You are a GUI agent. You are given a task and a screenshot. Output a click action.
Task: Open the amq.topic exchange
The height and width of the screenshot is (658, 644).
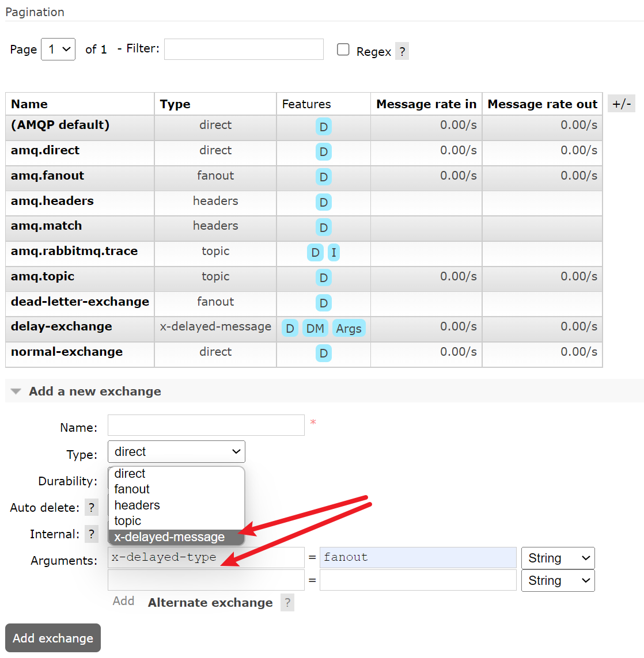click(x=43, y=276)
